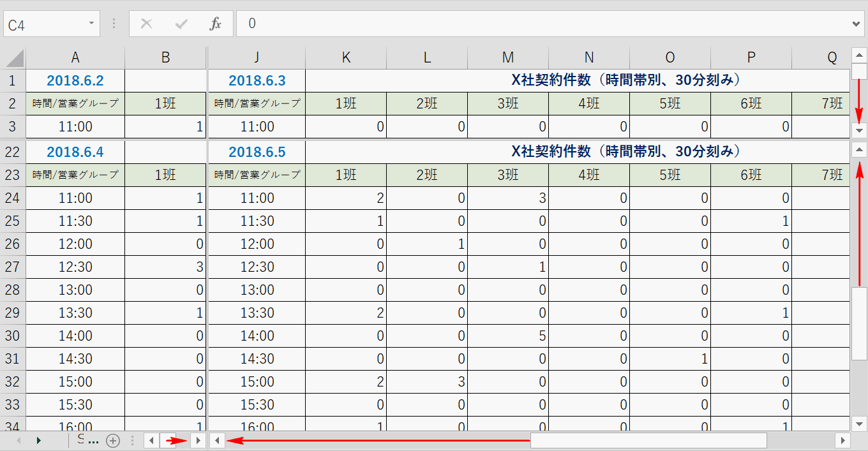Select the truncated sheet tab labeled S
The image size is (868, 451).
pos(87,440)
